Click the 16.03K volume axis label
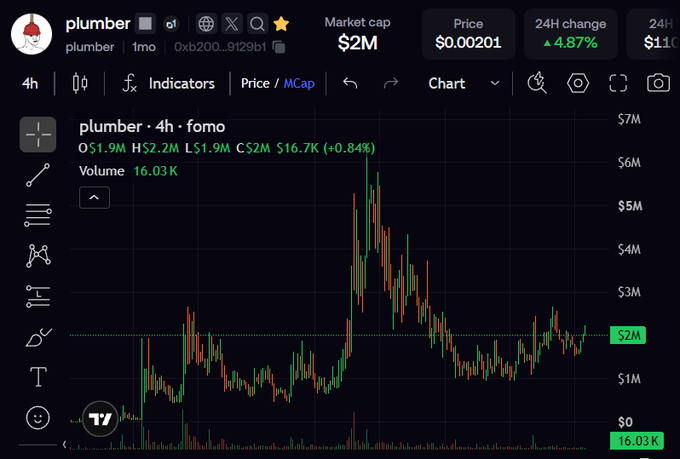The width and height of the screenshot is (680, 459). click(637, 441)
